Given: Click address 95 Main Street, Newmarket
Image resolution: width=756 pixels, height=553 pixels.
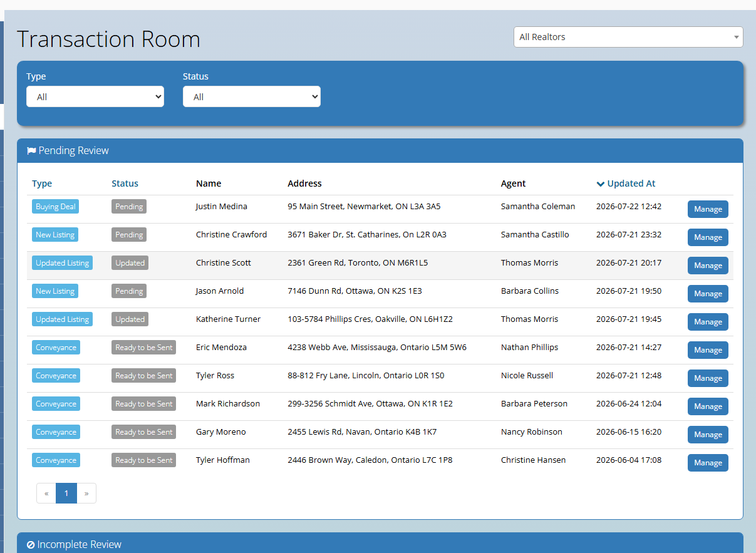Looking at the screenshot, I should (x=364, y=206).
